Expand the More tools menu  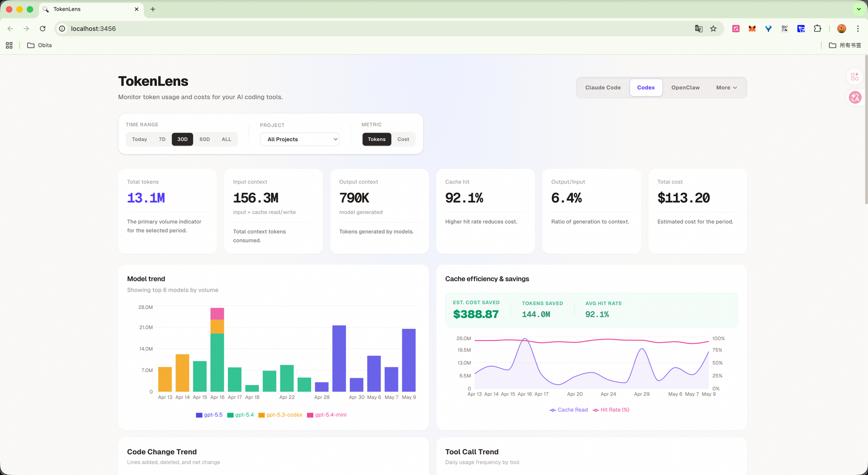coord(726,88)
